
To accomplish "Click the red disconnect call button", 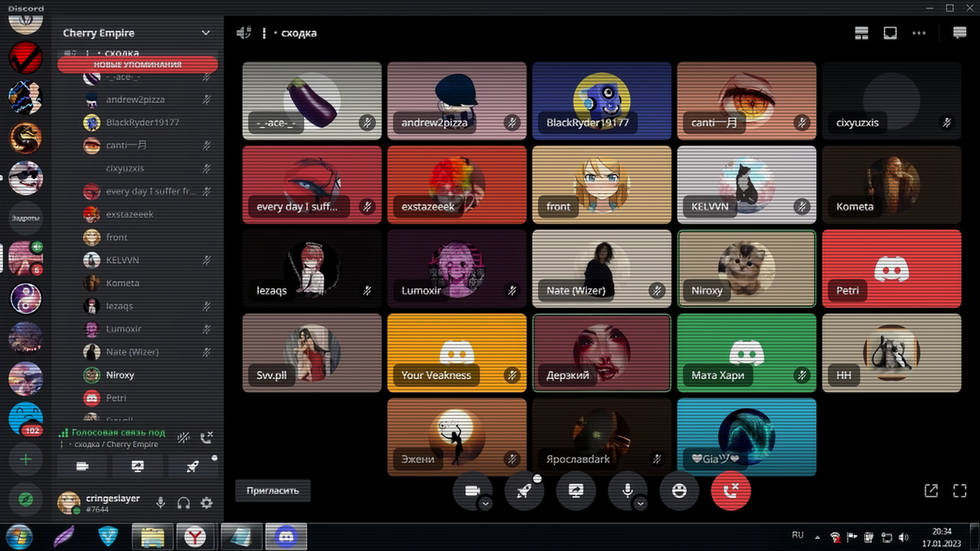I will (730, 491).
